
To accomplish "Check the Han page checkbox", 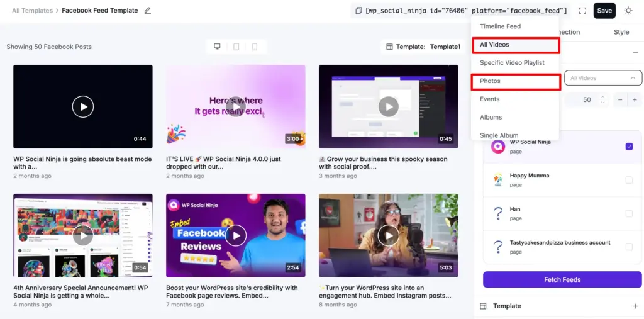I will click(x=629, y=213).
